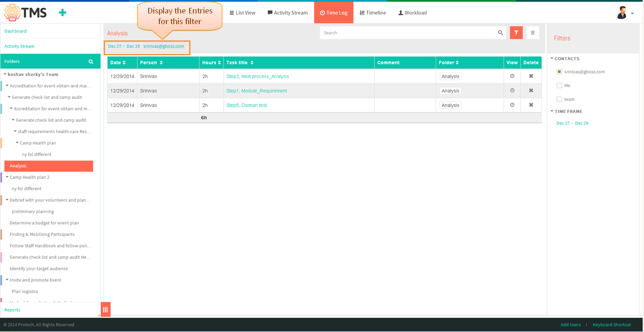644x332 pixels.
Task: Delete the Step1, Module_Requirement entry
Action: (x=531, y=91)
